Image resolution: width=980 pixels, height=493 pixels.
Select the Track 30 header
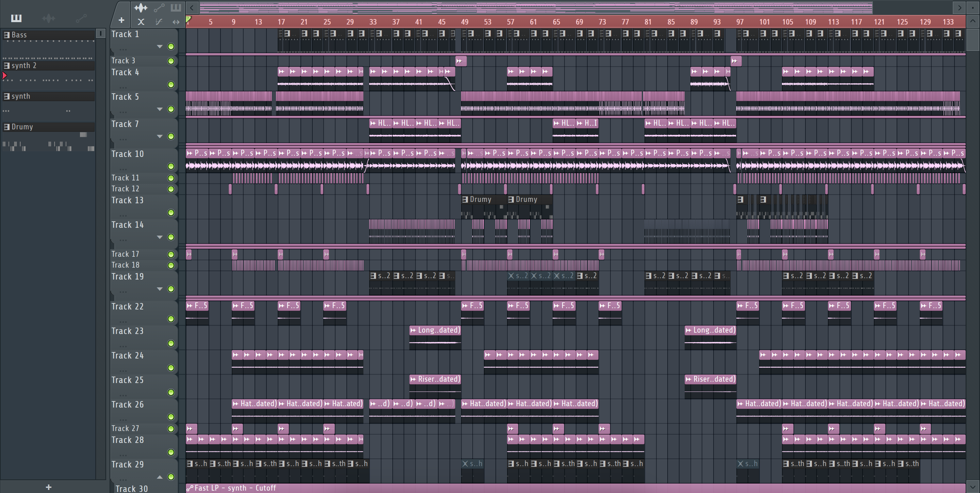tap(144, 489)
